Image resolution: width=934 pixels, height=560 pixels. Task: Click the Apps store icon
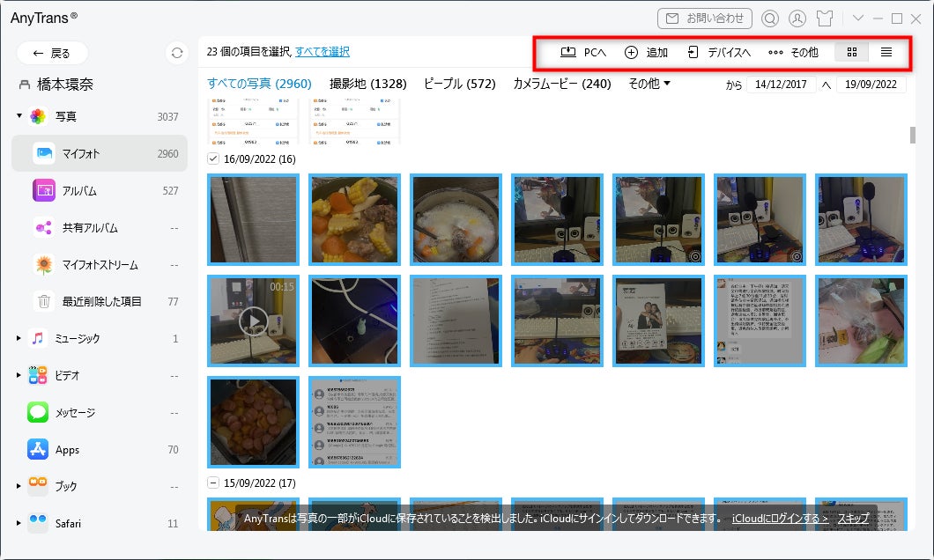(38, 449)
